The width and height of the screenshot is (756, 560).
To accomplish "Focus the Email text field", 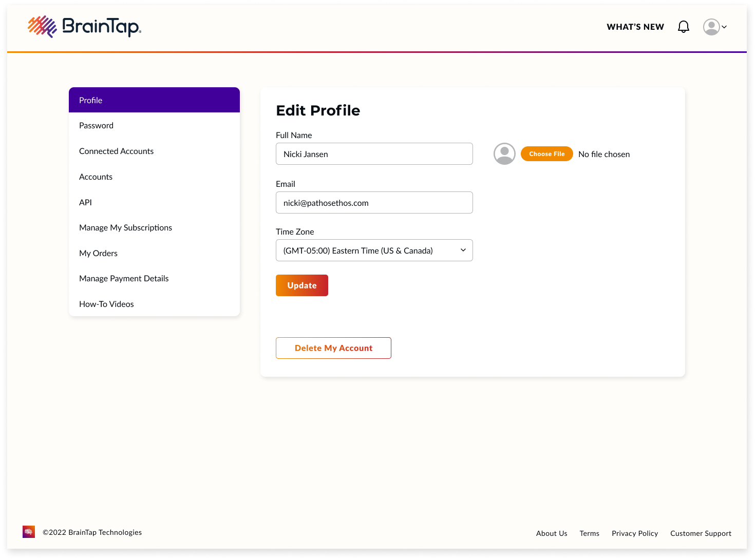I will point(374,203).
